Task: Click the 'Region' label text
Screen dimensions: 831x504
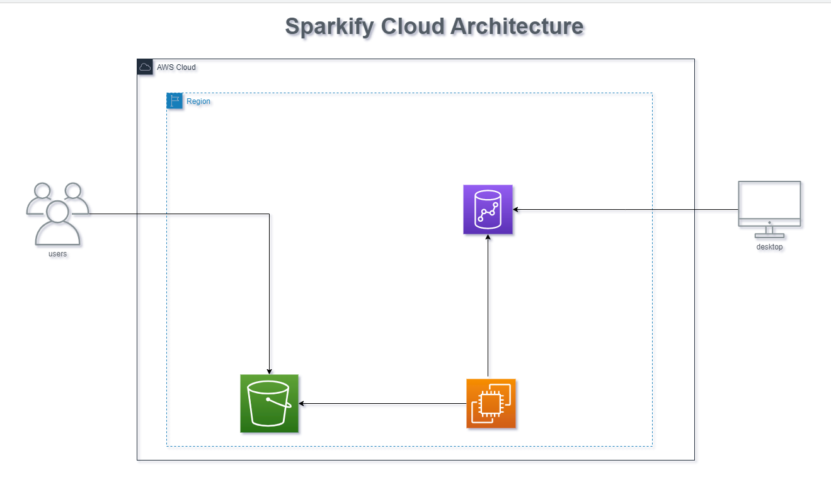Action: pos(198,101)
